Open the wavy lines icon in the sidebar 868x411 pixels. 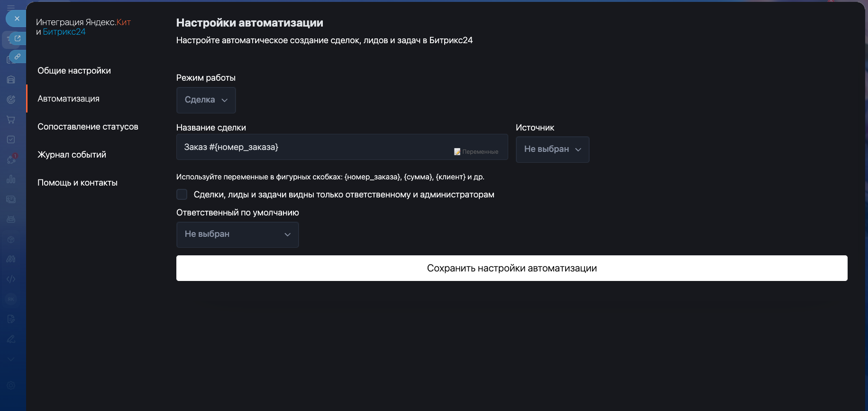click(11, 259)
